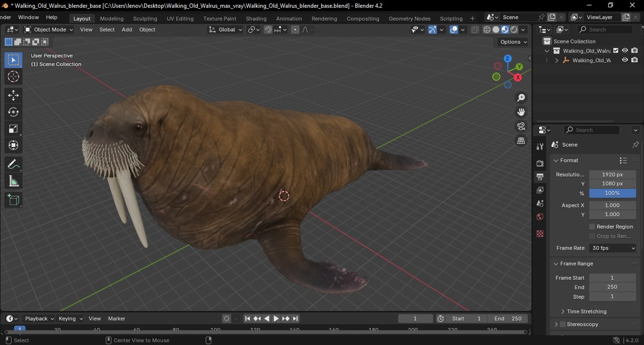Switch to the Sculpting workspace tab
The height and width of the screenshot is (345, 644).
[145, 18]
